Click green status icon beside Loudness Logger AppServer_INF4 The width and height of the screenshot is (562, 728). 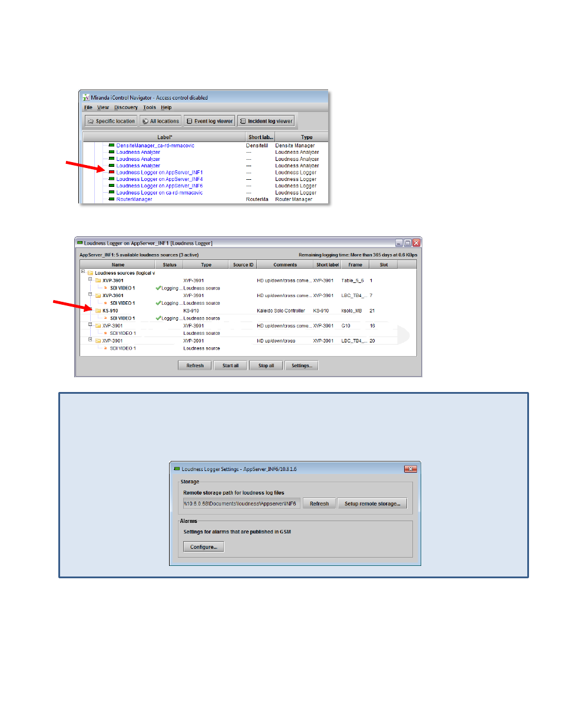[x=111, y=179]
